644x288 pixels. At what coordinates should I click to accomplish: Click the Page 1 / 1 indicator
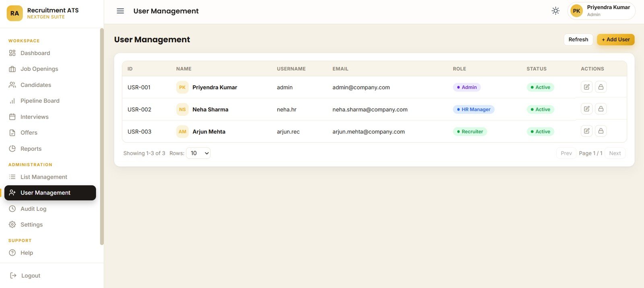coord(590,153)
